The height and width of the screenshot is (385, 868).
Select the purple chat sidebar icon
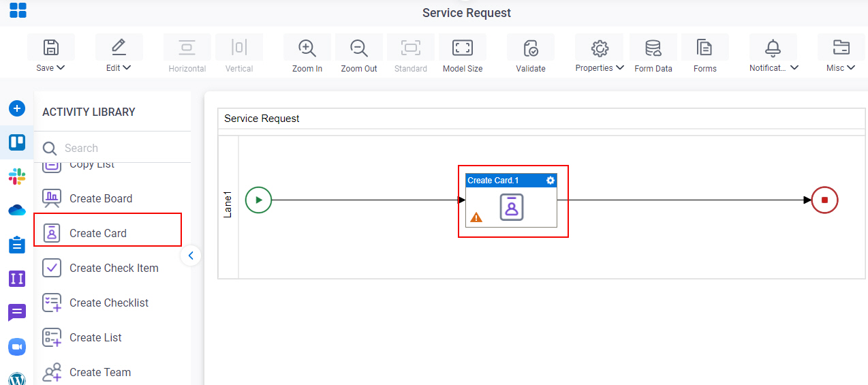[17, 313]
